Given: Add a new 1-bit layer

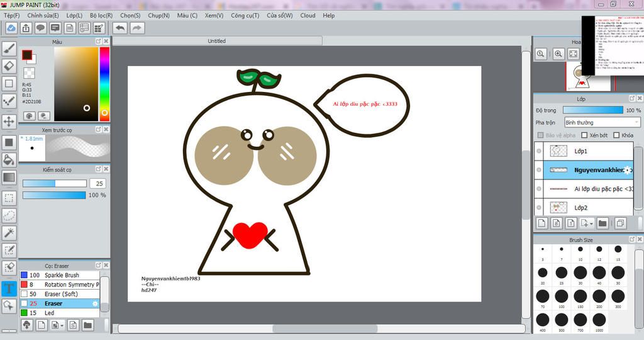Looking at the screenshot, I should (571, 224).
